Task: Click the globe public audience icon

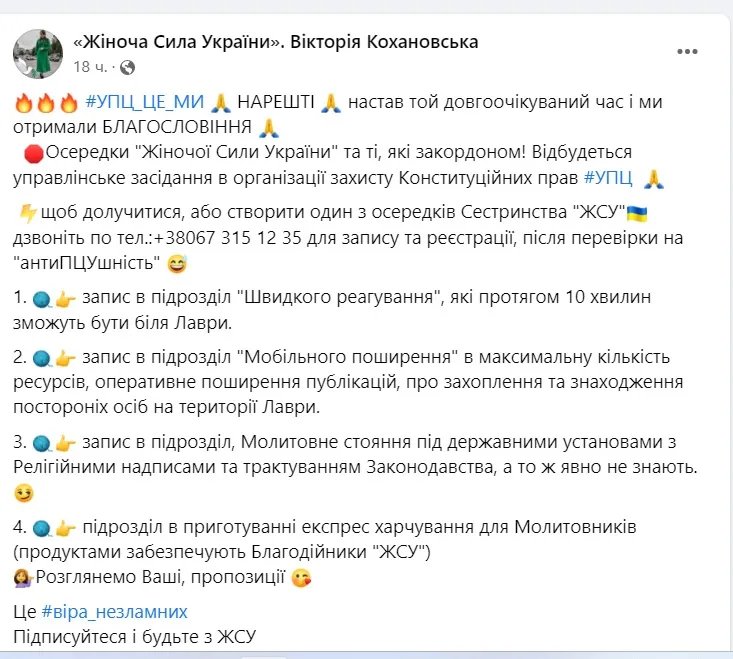Action: (127, 67)
